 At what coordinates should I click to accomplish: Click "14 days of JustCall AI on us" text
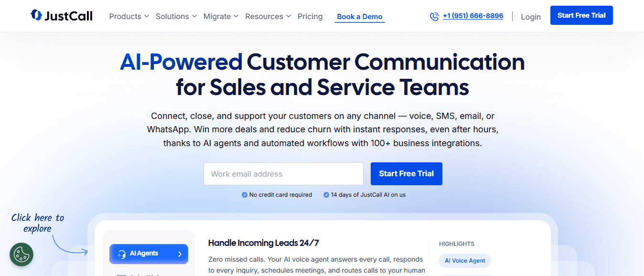coord(368,195)
